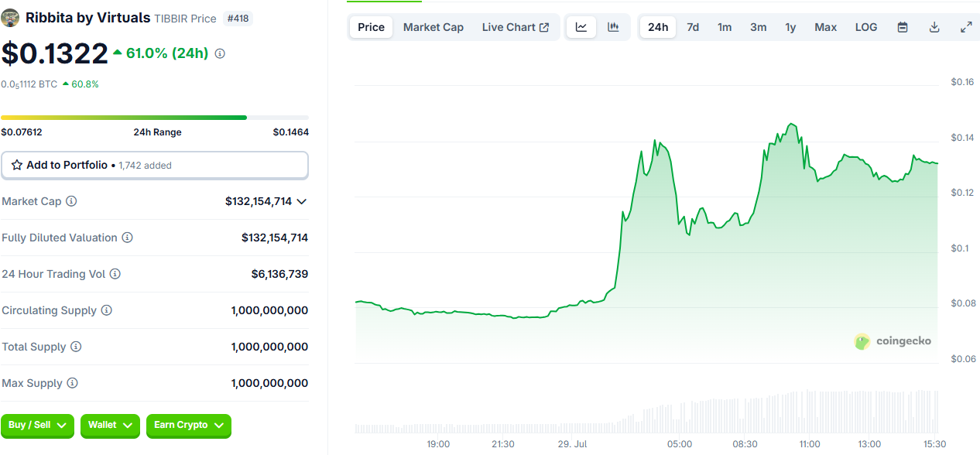Click the Fully Diluted Valuation amount
Screen dimensions: 980x455
coord(275,238)
